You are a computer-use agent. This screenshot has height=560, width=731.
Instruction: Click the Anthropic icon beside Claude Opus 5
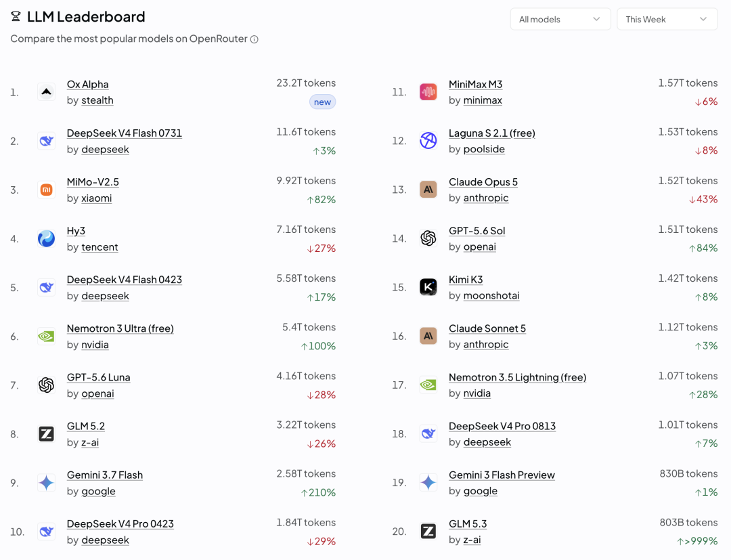tap(428, 190)
